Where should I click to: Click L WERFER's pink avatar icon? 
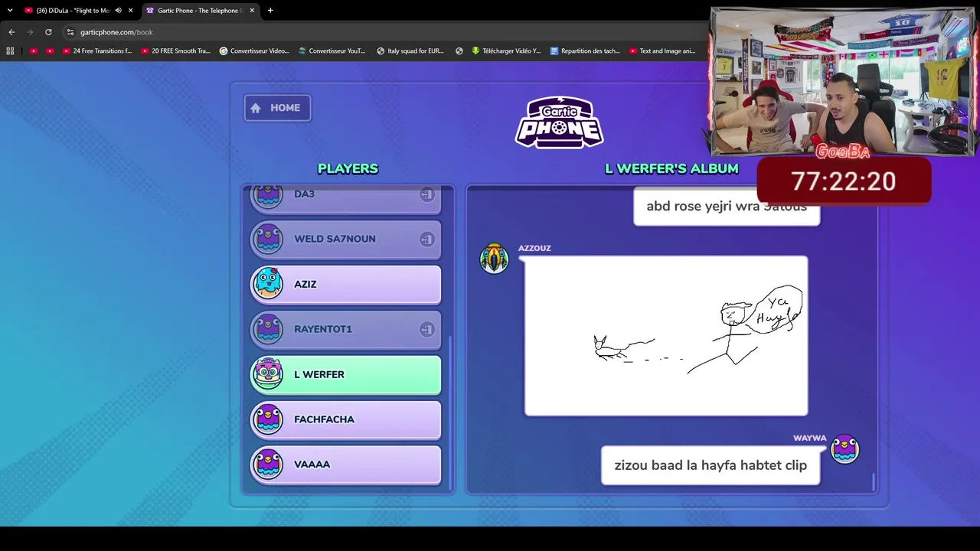click(268, 374)
